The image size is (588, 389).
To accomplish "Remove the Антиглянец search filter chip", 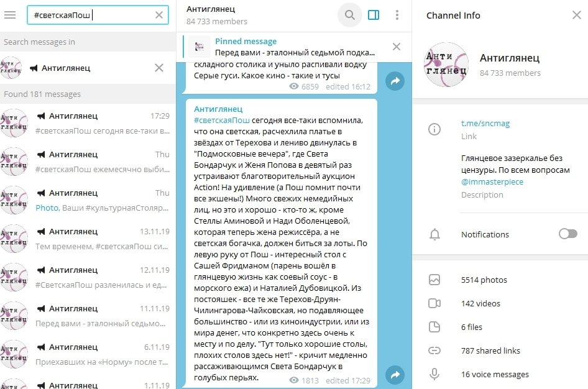I will pyautogui.click(x=159, y=68).
